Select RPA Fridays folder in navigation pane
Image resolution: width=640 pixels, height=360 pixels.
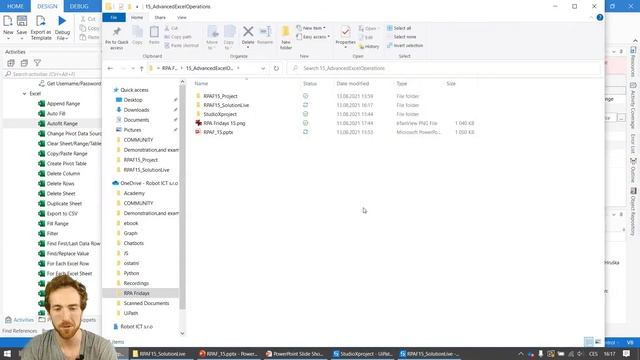136,293
